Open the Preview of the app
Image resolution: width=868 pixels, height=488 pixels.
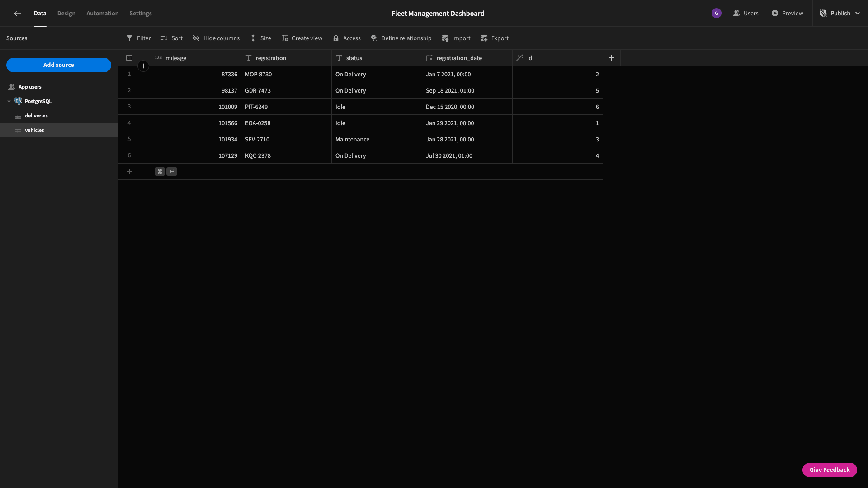787,14
